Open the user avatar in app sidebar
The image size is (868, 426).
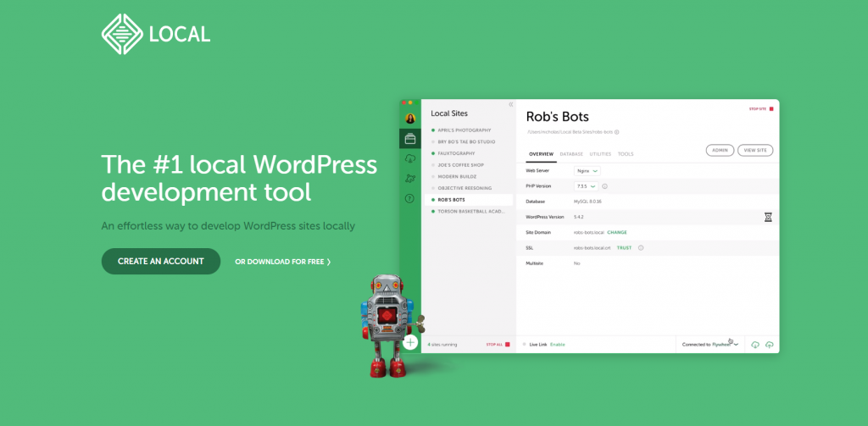[x=410, y=119]
